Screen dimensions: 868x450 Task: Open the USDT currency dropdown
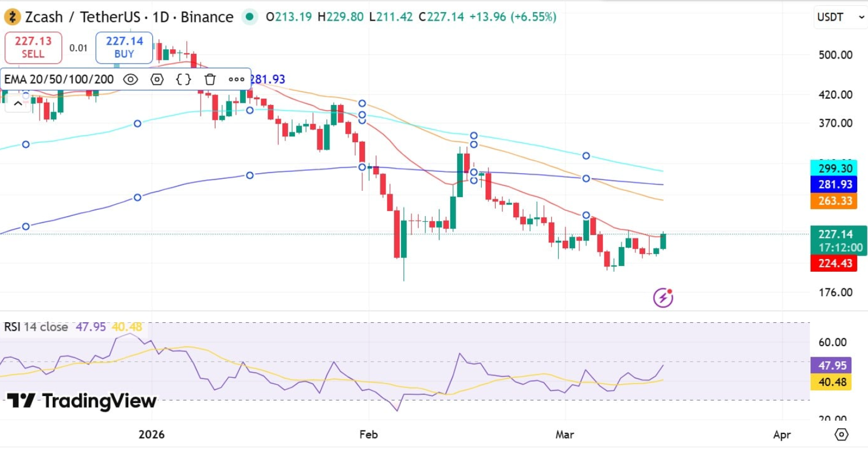coord(840,17)
